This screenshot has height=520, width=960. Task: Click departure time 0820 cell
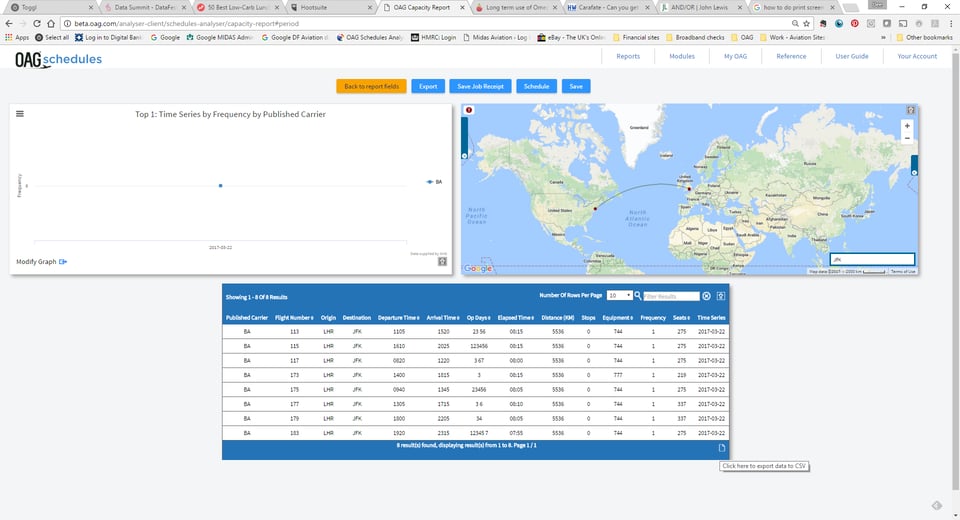[x=399, y=361]
